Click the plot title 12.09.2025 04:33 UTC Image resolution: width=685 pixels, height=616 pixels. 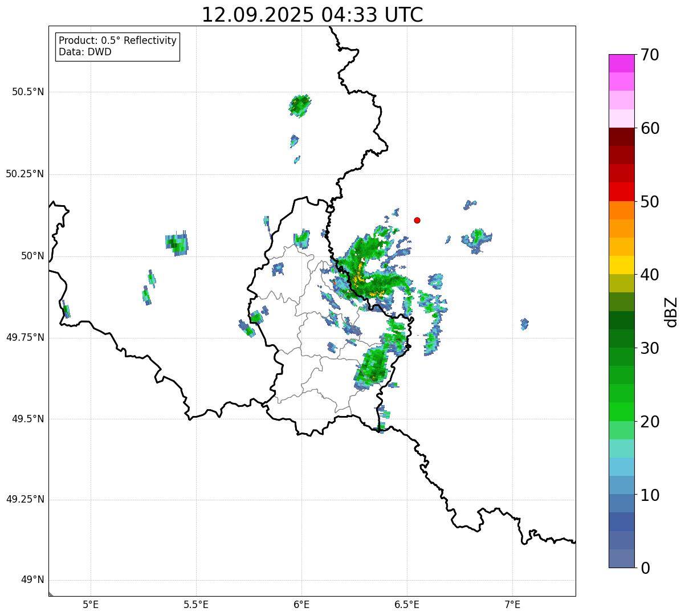[312, 14]
